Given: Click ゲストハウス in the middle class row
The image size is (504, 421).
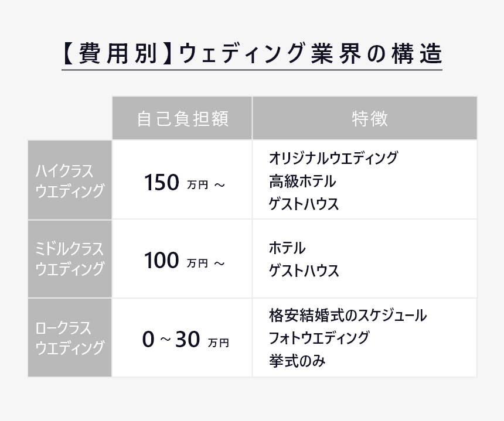Looking at the screenshot, I should pyautogui.click(x=304, y=271).
